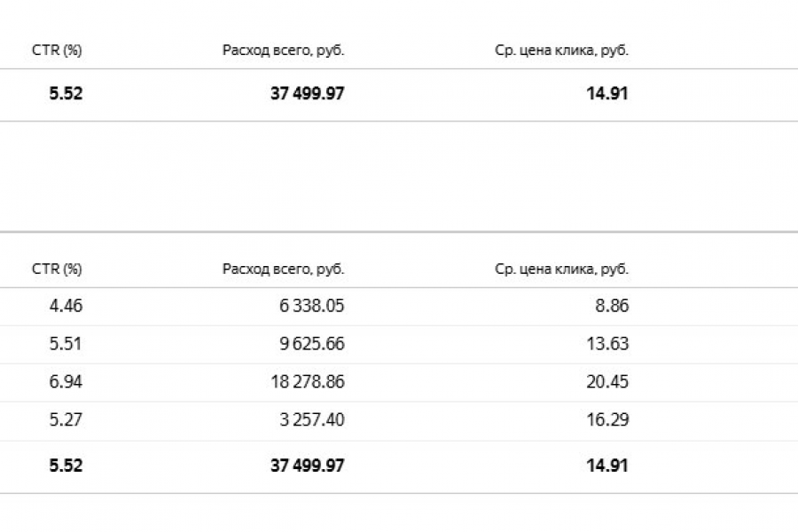
Task: Click upper table's Ср. цена клика header
Action: (x=561, y=51)
